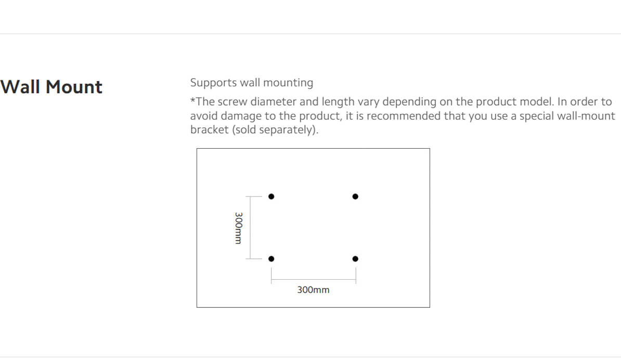Click the asterisk starting the screw note
The height and width of the screenshot is (364, 621).
[192, 101]
